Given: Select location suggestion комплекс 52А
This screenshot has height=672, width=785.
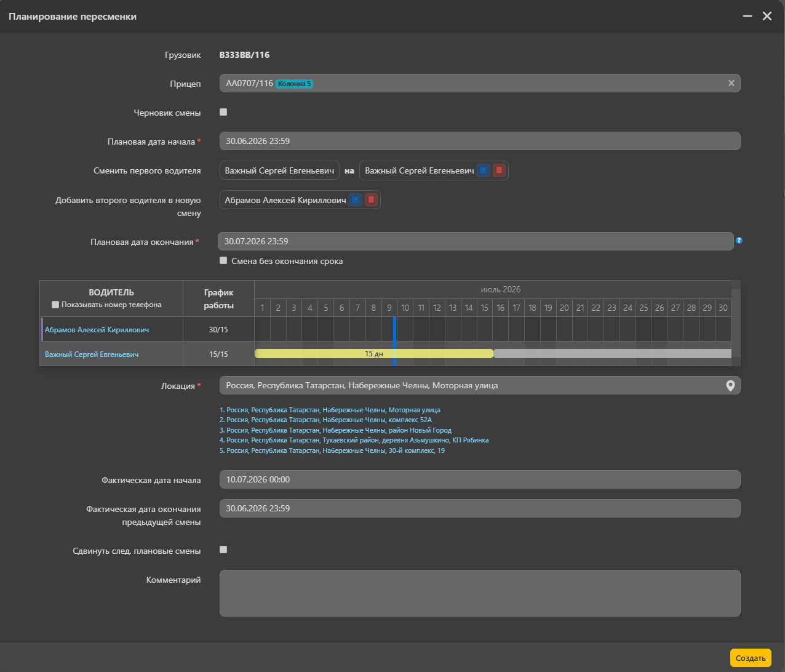Looking at the screenshot, I should (x=326, y=420).
